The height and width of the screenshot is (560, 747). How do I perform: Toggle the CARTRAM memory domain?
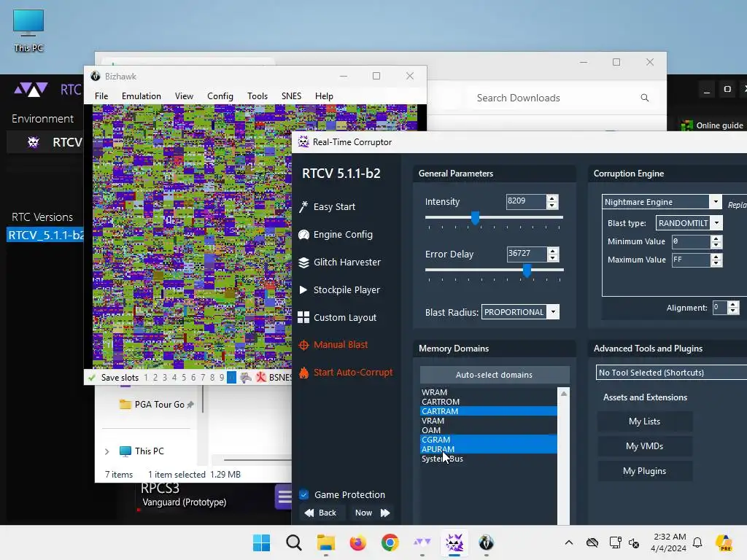[488, 411]
